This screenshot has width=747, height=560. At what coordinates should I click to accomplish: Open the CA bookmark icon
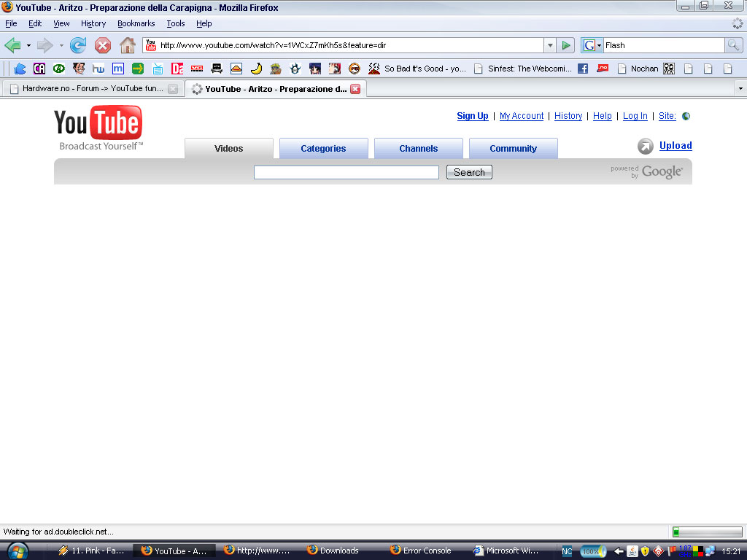(39, 69)
